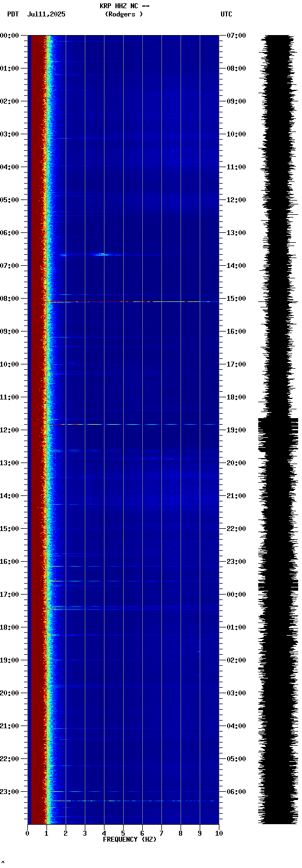
Task: Click the PDT "20:00" time tick label
Action: [9, 693]
